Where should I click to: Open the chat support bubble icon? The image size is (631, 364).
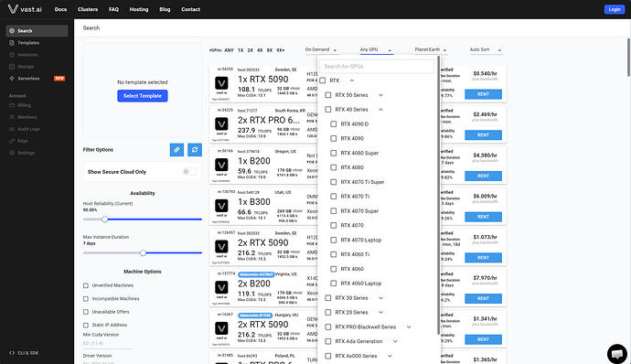[617, 354]
